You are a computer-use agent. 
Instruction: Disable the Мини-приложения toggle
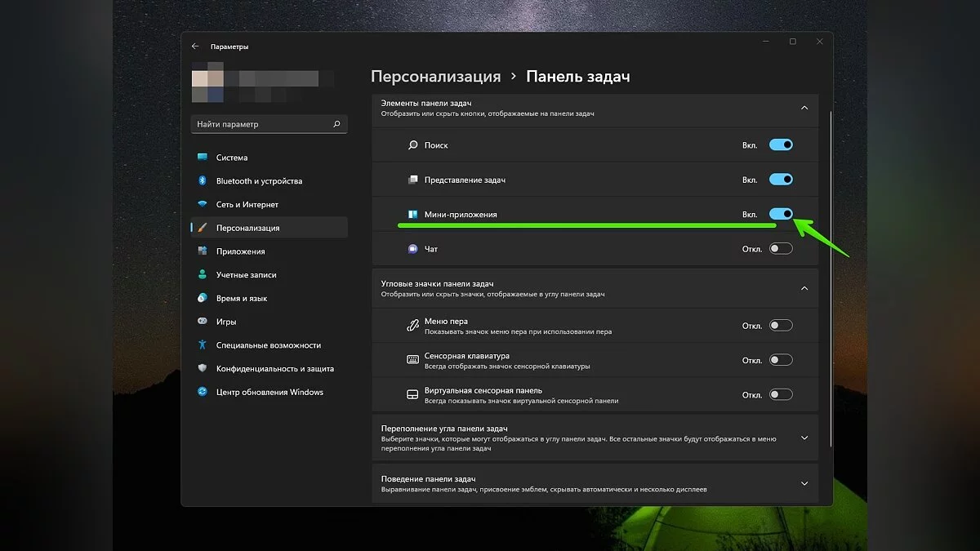pos(781,214)
